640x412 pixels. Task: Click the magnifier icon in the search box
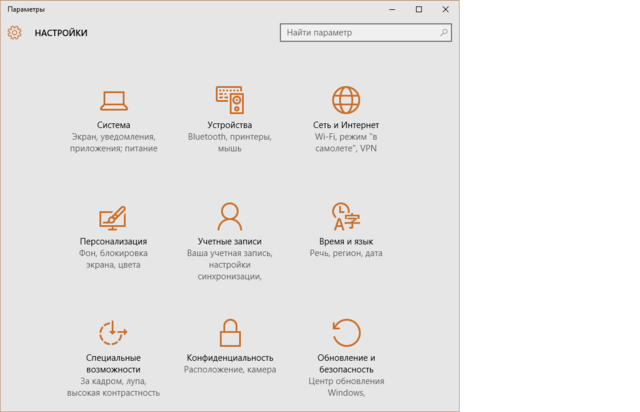coord(441,33)
